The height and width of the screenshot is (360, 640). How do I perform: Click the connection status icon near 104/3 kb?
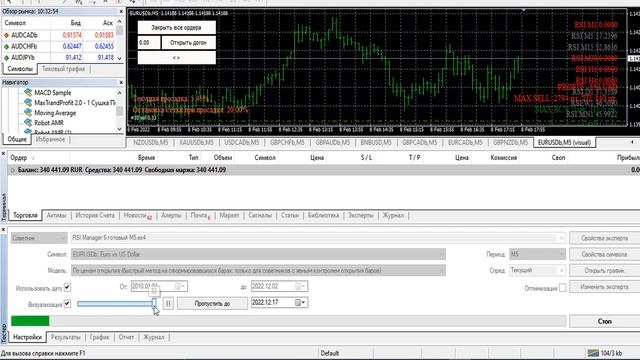(593, 353)
